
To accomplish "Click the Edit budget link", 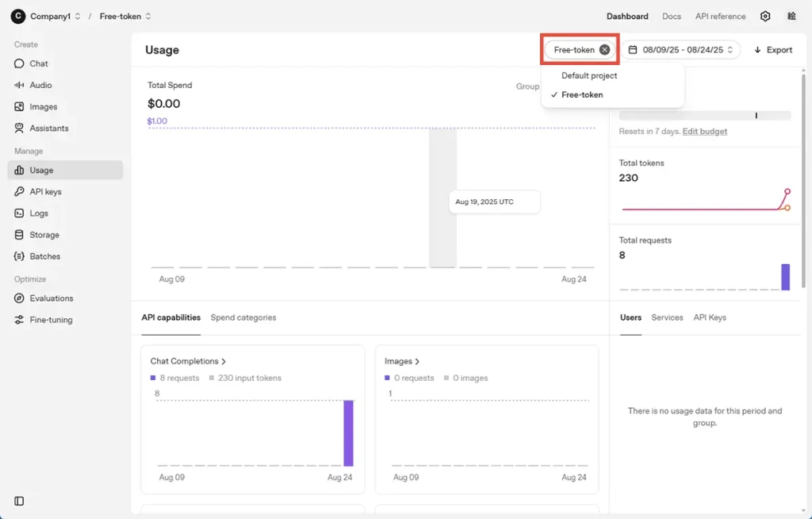I will pyautogui.click(x=705, y=131).
